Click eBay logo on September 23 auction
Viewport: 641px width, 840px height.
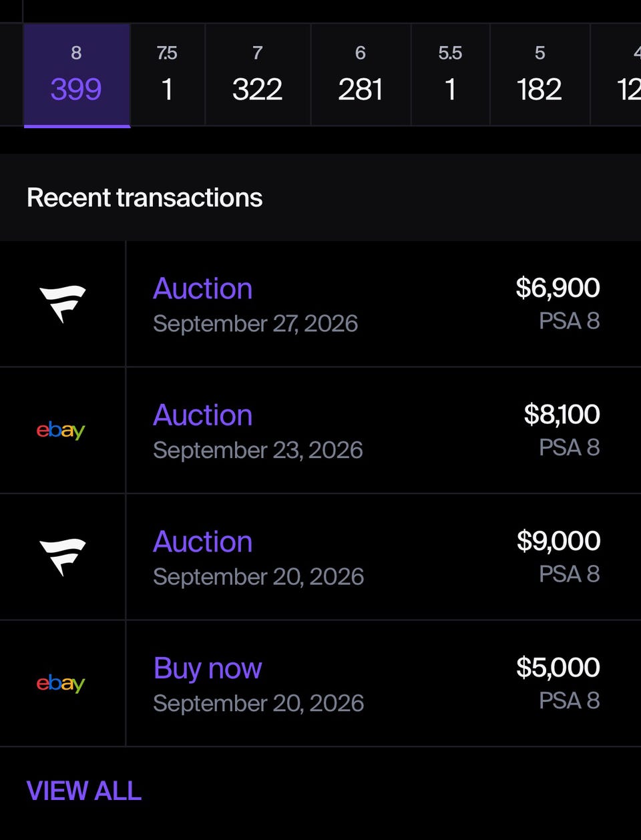(x=61, y=430)
